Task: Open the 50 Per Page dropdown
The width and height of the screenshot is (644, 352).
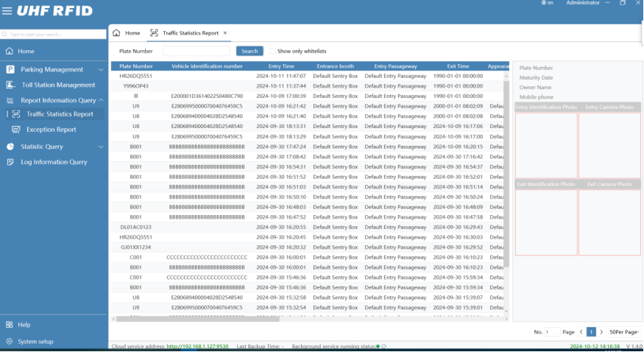Action: 624,332
